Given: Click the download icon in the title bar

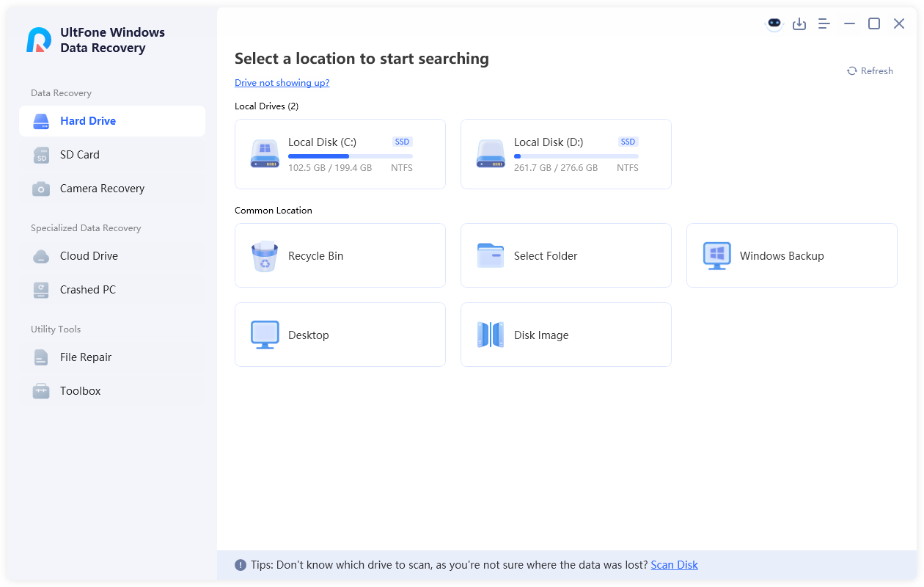Looking at the screenshot, I should click(799, 23).
